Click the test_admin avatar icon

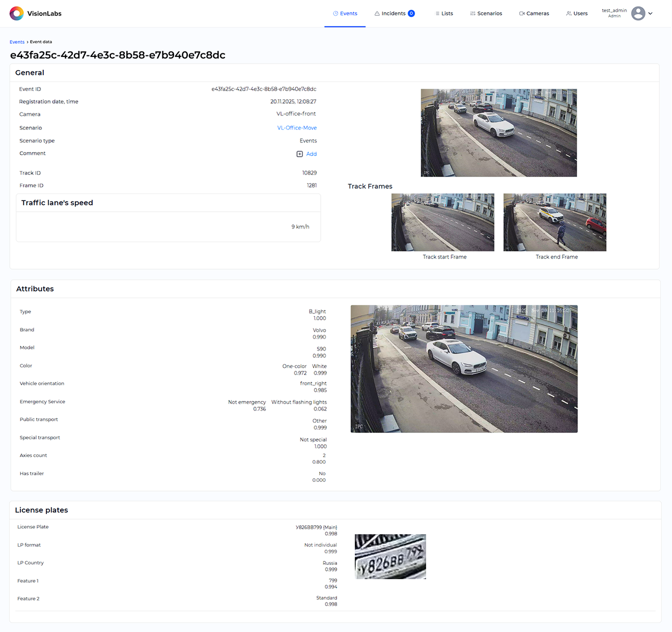638,13
